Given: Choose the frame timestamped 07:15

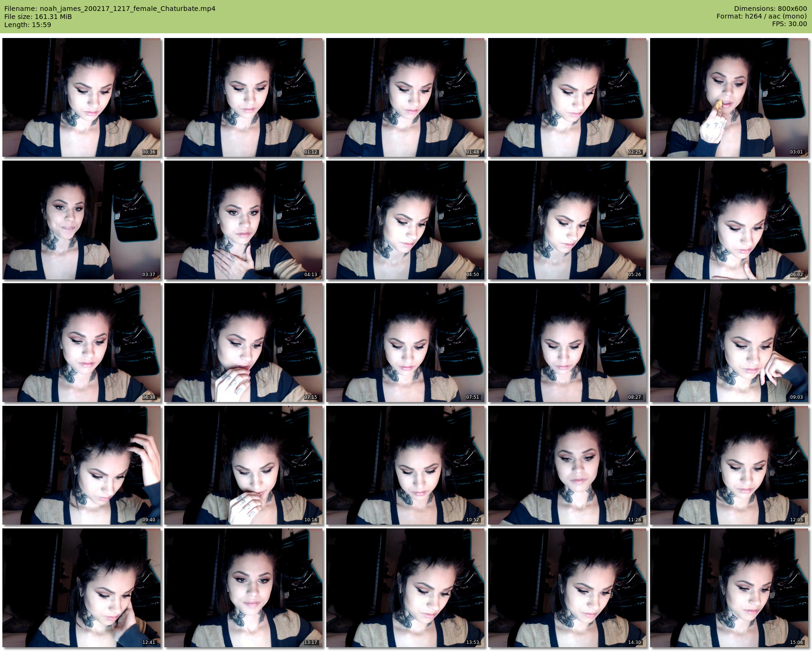Looking at the screenshot, I should tap(244, 343).
